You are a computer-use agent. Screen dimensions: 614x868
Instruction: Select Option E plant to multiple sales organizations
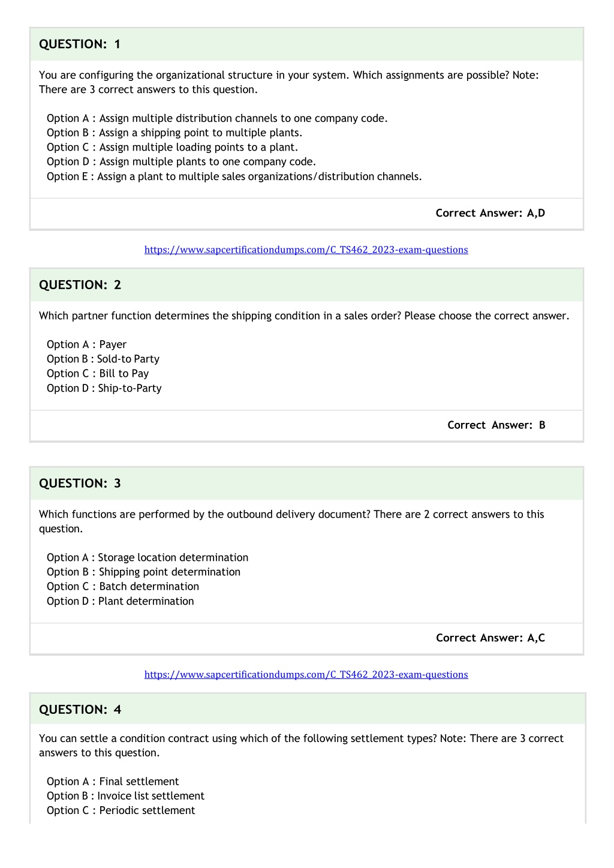234,176
